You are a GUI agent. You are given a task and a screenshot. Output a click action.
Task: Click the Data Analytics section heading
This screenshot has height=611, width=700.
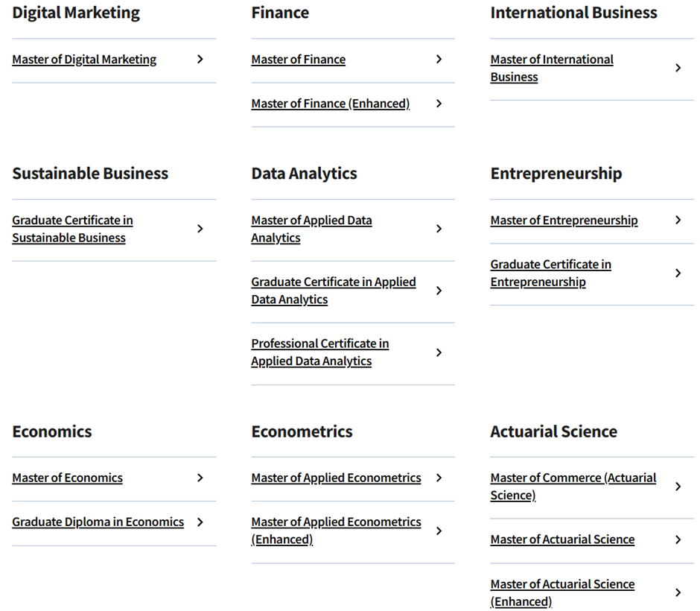pyautogui.click(x=304, y=174)
